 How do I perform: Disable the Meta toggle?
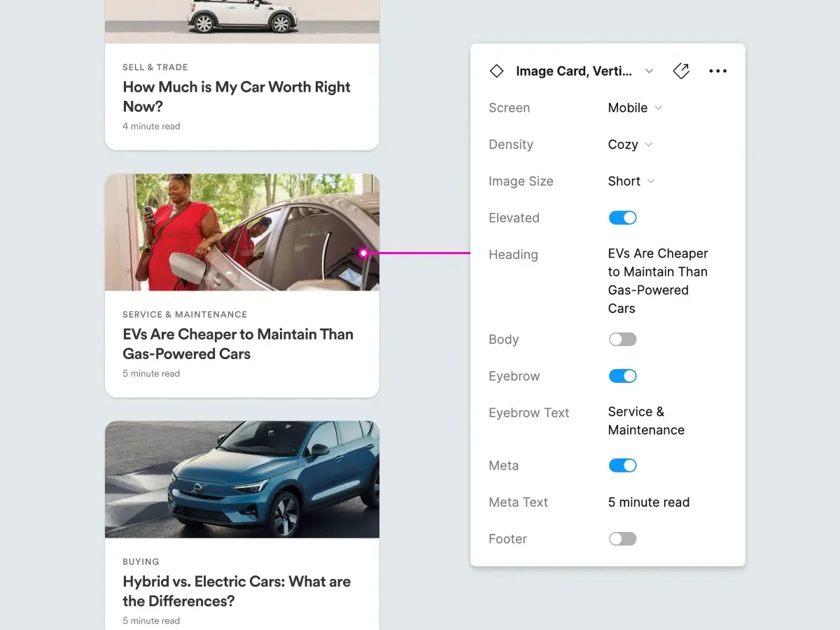(622, 465)
